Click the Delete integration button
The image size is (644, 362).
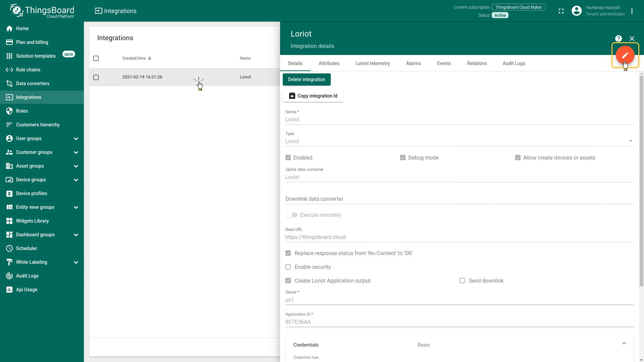click(306, 79)
